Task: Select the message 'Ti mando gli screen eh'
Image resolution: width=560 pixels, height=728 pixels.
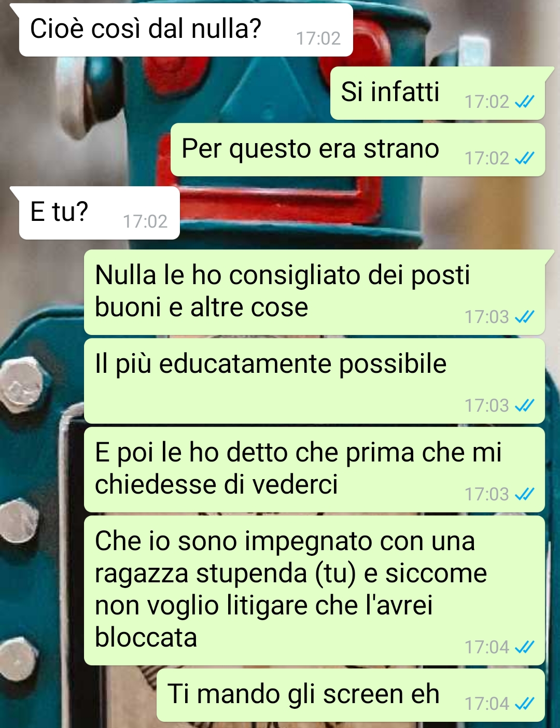Action: click(351, 695)
